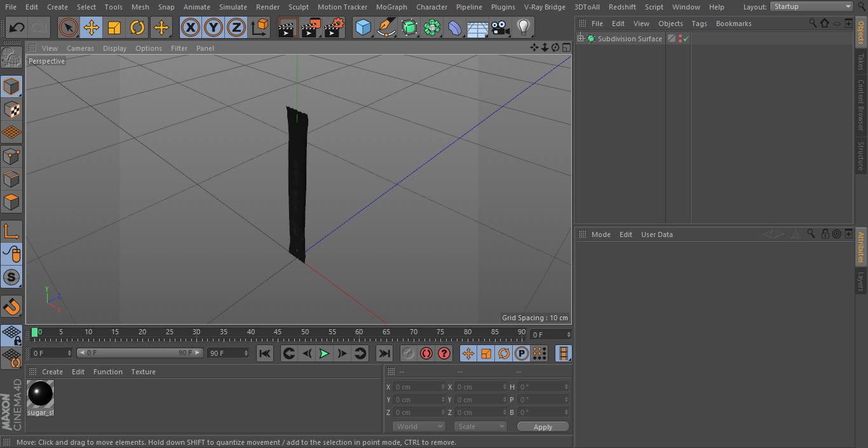Toggle Subdivision Surface enable checkmark

click(686, 39)
